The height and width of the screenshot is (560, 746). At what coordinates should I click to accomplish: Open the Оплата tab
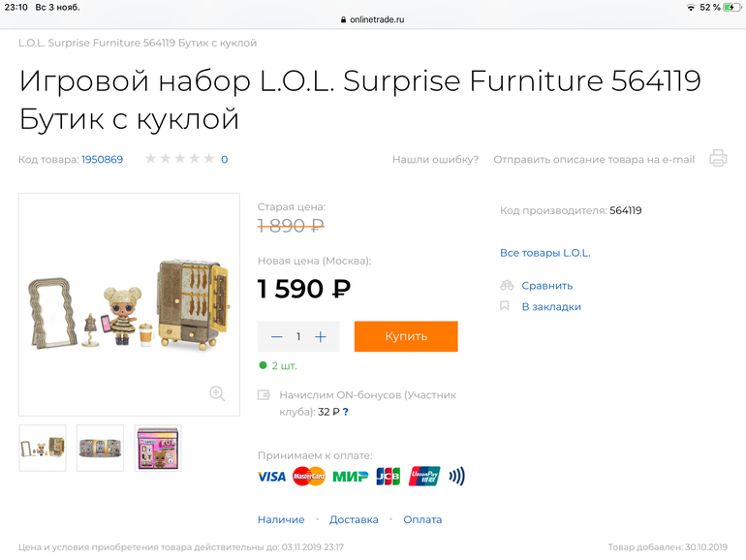tap(422, 519)
